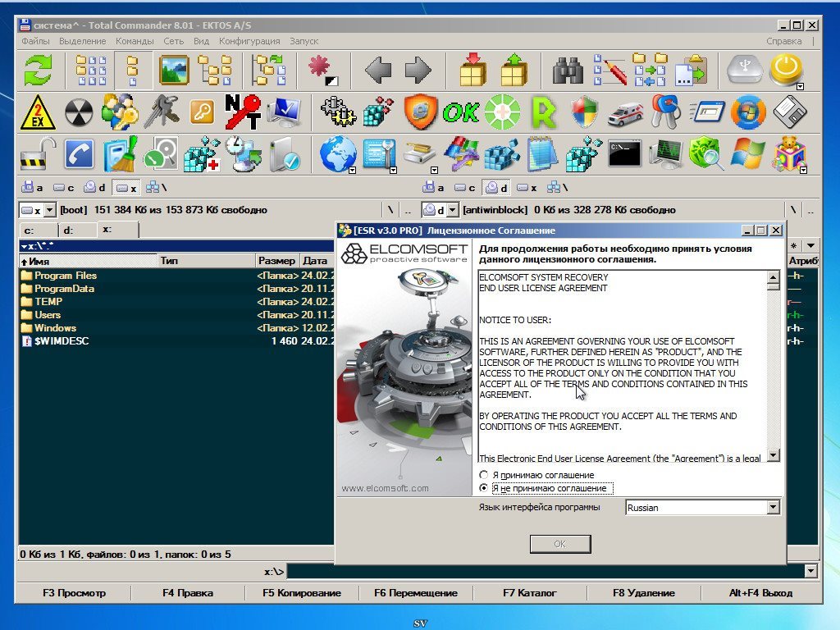This screenshot has height=630, width=840.
Task: Select the Program Files folder
Action: [66, 276]
